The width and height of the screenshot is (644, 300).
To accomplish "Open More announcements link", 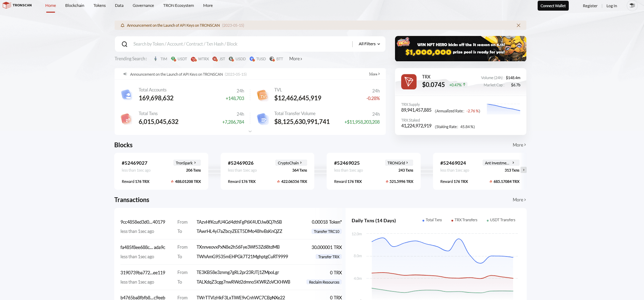I will coord(374,74).
